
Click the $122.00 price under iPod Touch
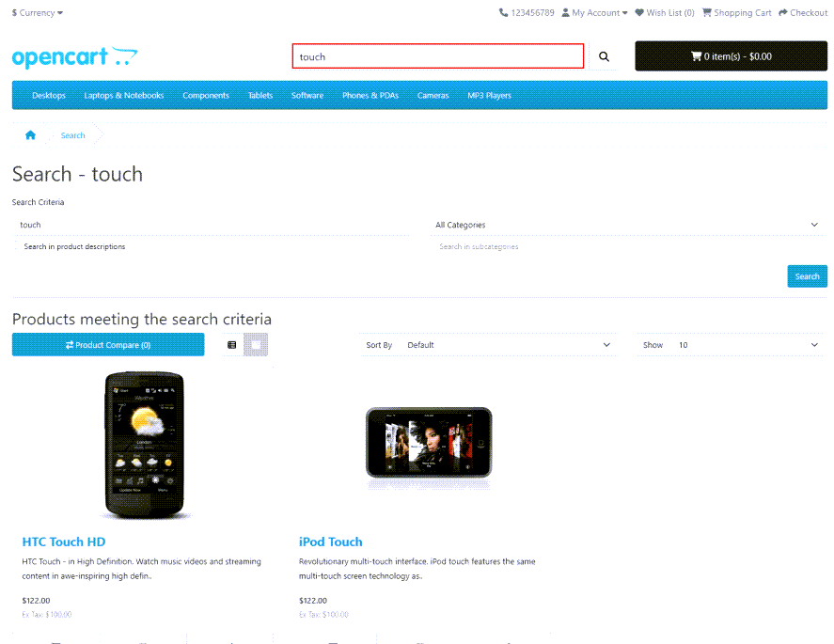pyautogui.click(x=313, y=601)
